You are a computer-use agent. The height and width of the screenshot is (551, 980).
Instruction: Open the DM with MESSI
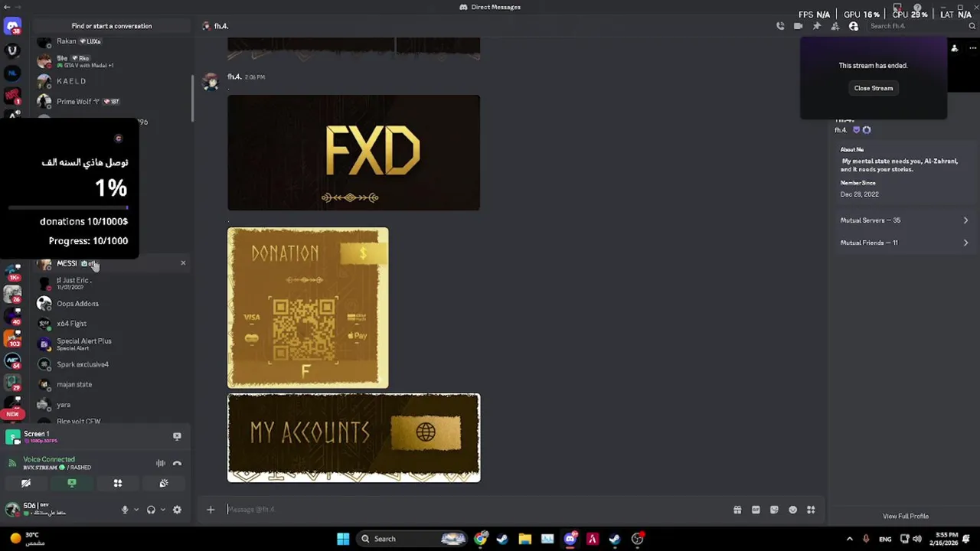(x=111, y=263)
